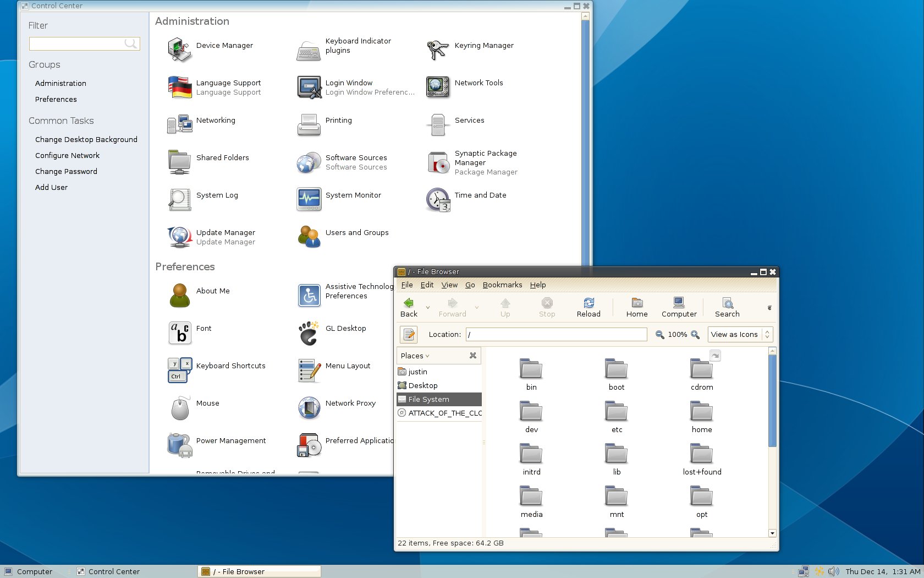Open Networking settings
Screen dimensions: 924x578
click(x=202, y=124)
